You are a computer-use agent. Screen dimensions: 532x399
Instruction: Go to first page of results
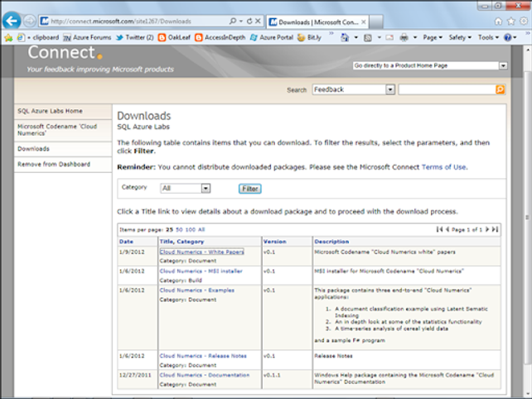(x=439, y=229)
